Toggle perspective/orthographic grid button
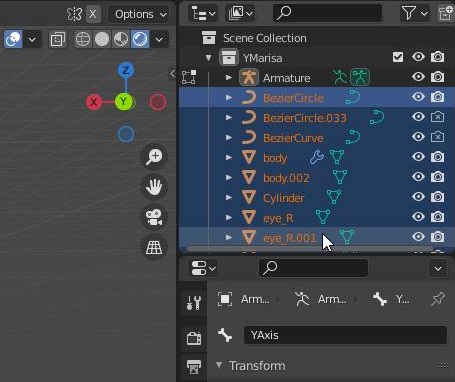The width and height of the screenshot is (455, 382). click(154, 247)
